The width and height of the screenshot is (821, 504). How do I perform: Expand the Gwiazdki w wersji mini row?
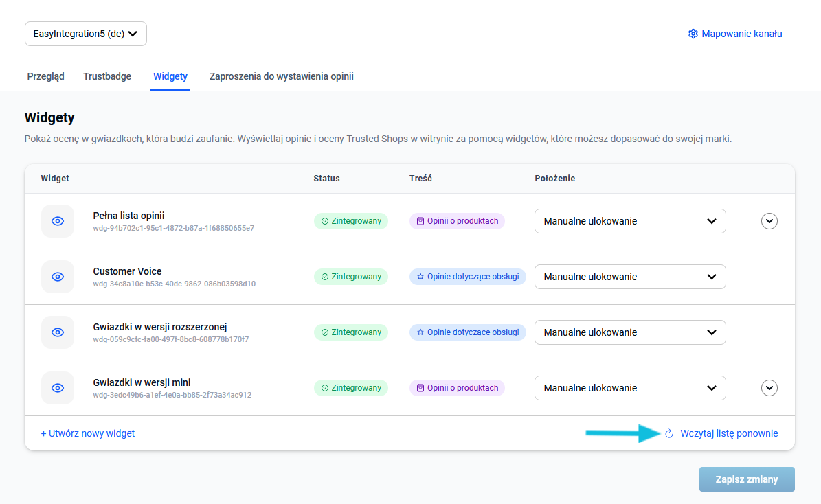pos(769,388)
